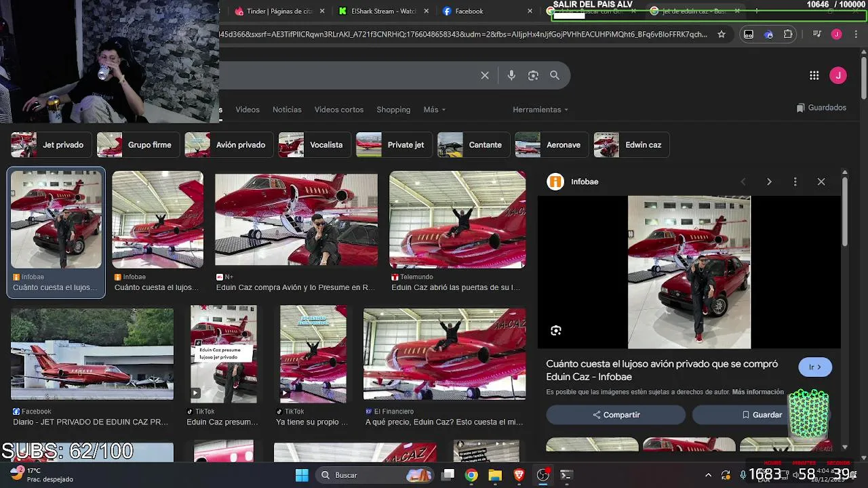The image size is (868, 488).
Task: Close the Tinder browser tab
Action: pos(322,11)
